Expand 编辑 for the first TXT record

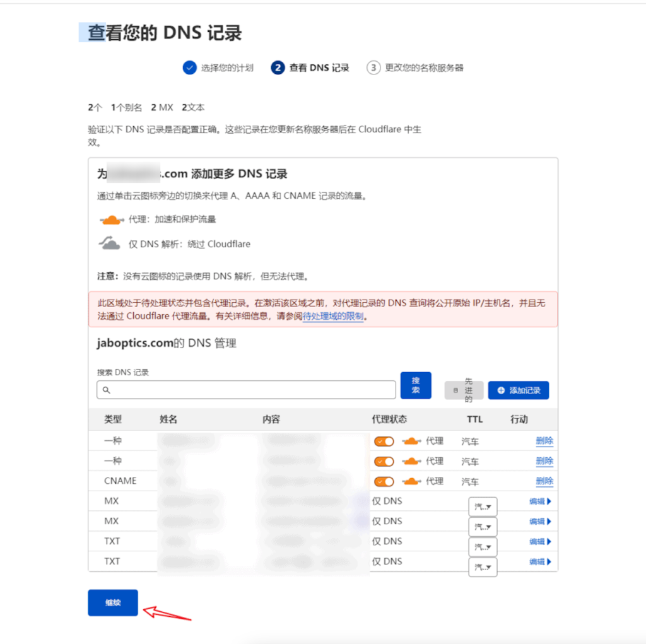tap(540, 542)
